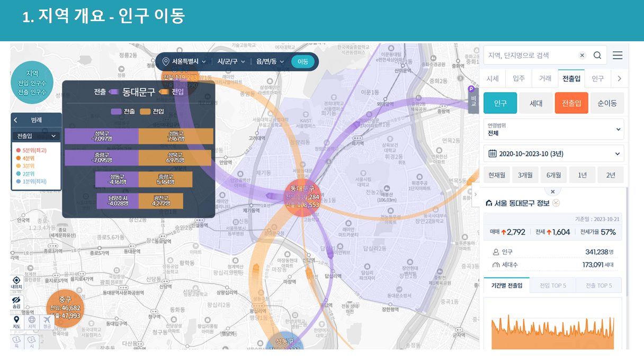Click the 내위치 location icon
The height and width of the screenshot is (362, 644).
tap(16, 283)
